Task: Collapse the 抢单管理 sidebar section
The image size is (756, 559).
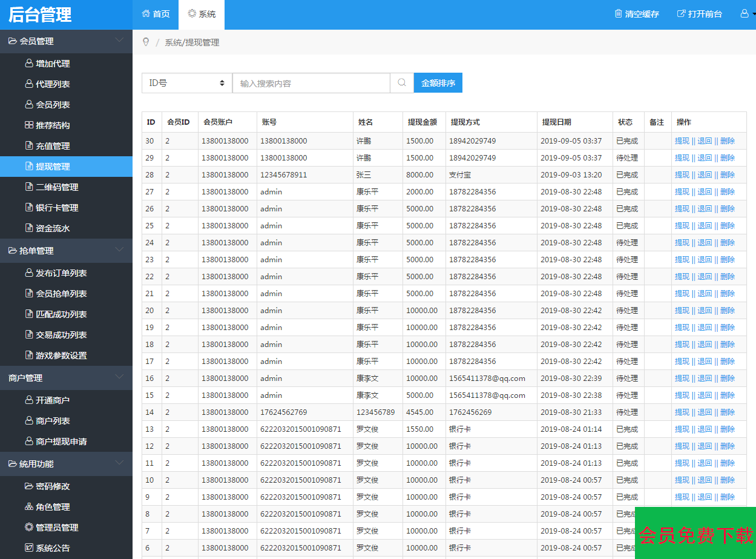Action: click(x=119, y=250)
